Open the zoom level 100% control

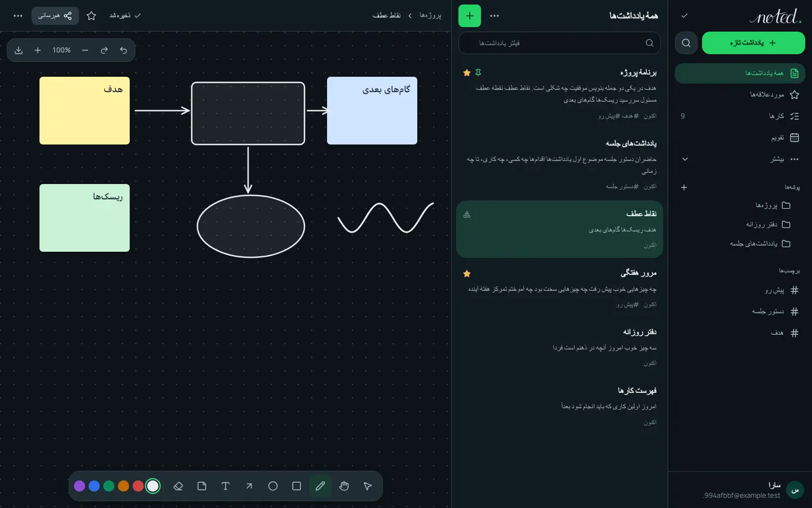pos(61,50)
